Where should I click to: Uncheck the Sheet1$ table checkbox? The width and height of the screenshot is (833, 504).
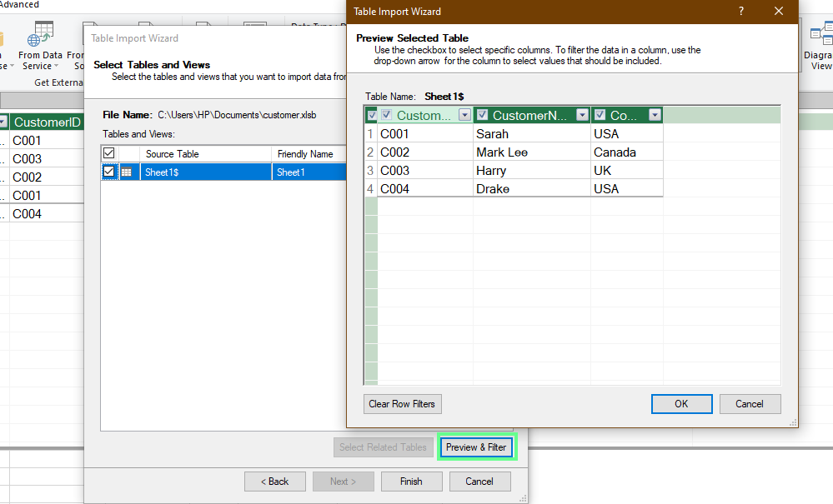(x=108, y=171)
